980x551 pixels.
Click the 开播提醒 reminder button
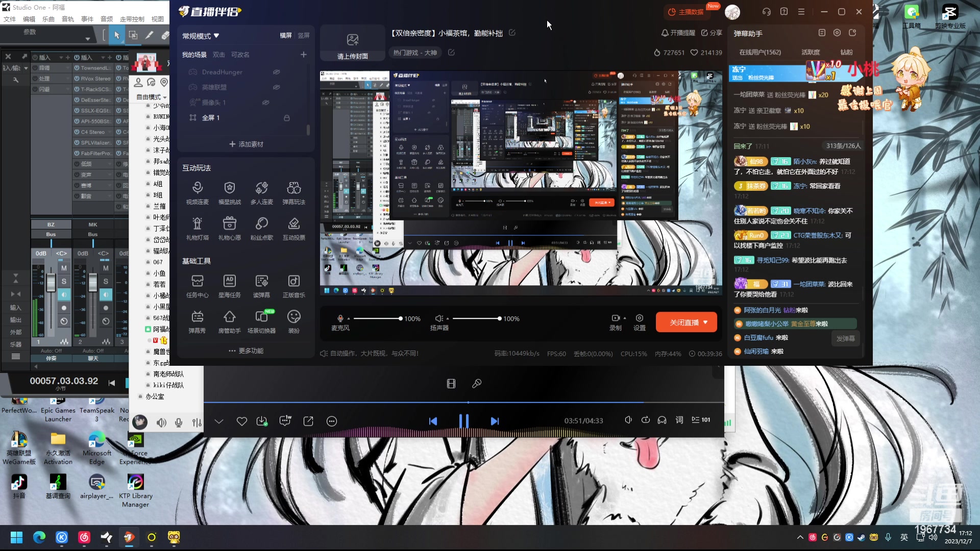pos(678,33)
